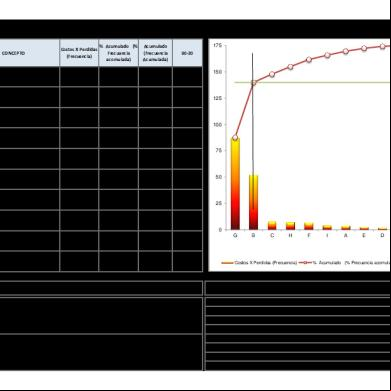Select the CONCEPTO column header cell
This screenshot has width=391, height=391.
(29, 53)
